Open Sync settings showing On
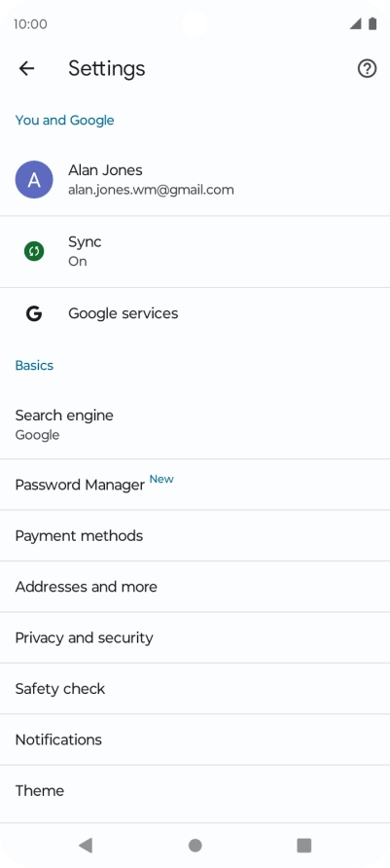This screenshot has width=390, height=868. (x=195, y=252)
